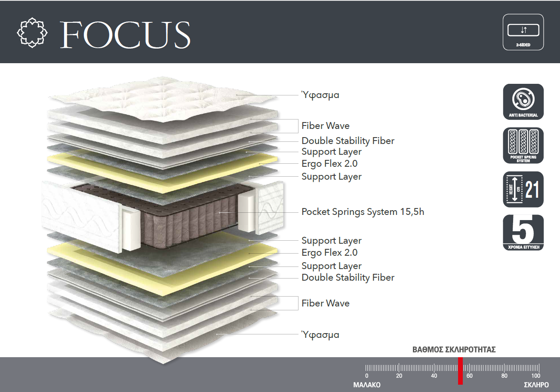This screenshot has height=392, width=560.
Task: Click the Anti Bacterial icon
Action: coord(523,102)
